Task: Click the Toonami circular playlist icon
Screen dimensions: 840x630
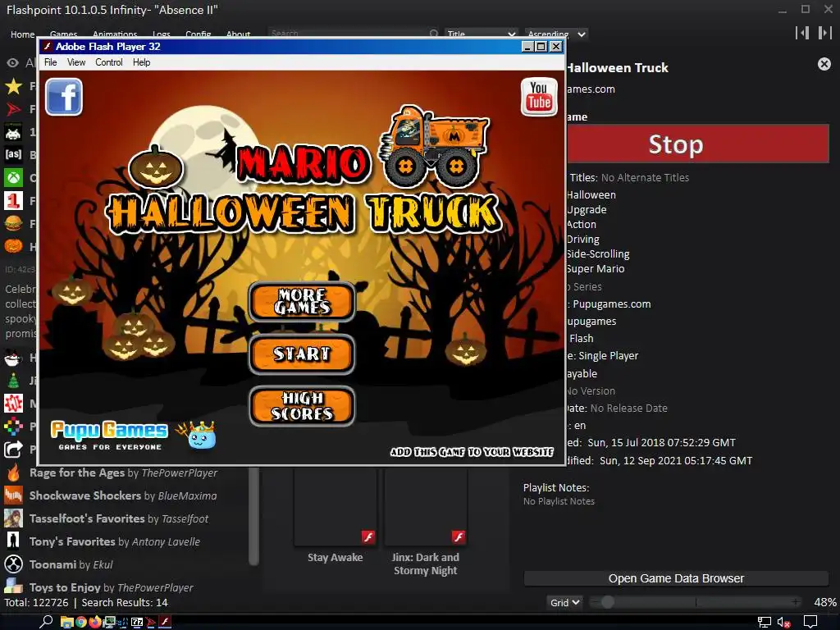Action: click(13, 564)
